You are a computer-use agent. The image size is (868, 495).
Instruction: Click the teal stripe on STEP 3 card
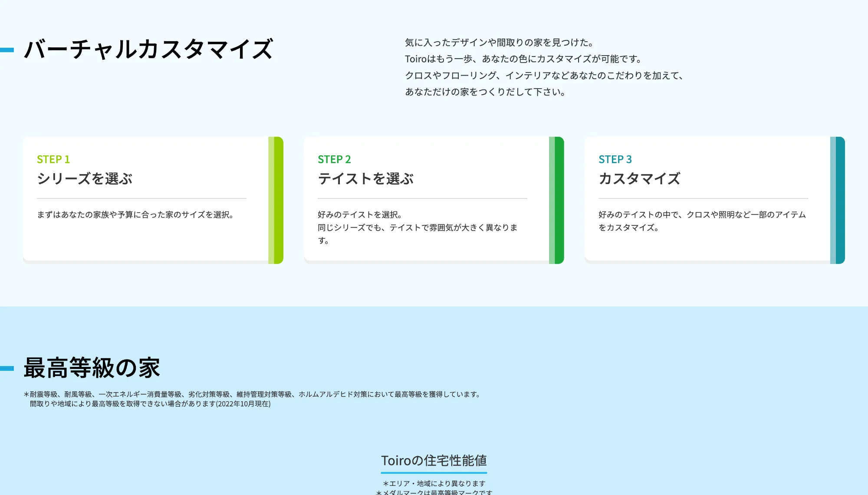point(838,200)
